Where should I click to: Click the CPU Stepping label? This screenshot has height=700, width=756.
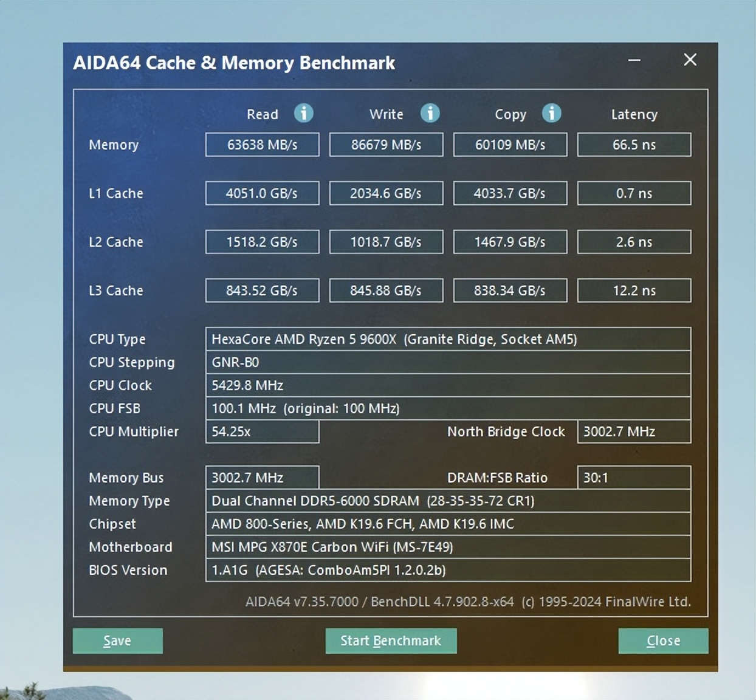(132, 363)
